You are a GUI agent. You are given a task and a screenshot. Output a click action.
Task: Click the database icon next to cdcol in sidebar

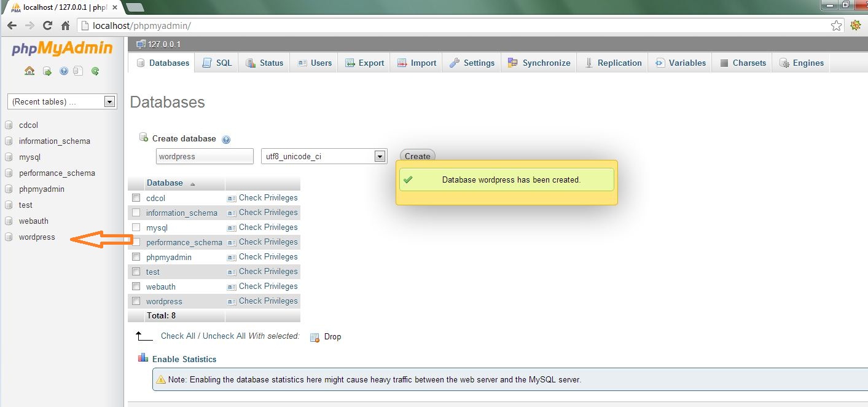point(9,125)
